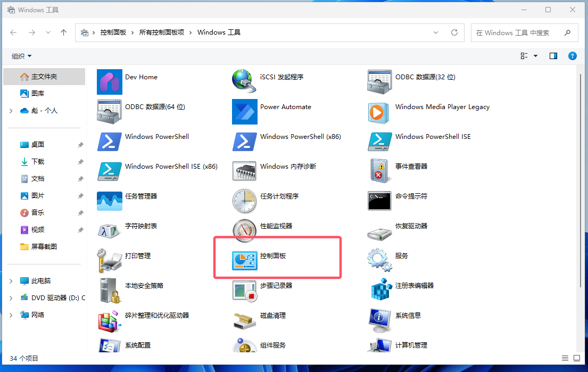
Task: Open 步骤记录器 icon
Action: (x=244, y=290)
